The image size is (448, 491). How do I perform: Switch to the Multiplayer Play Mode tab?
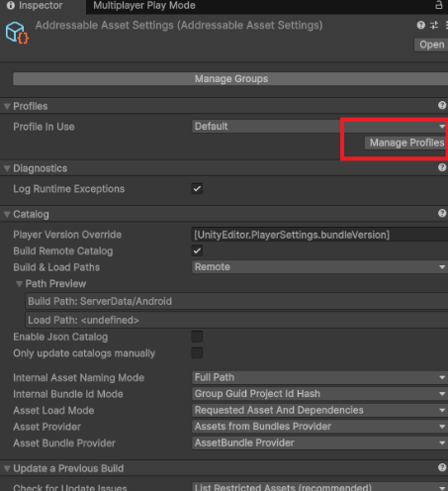144,6
